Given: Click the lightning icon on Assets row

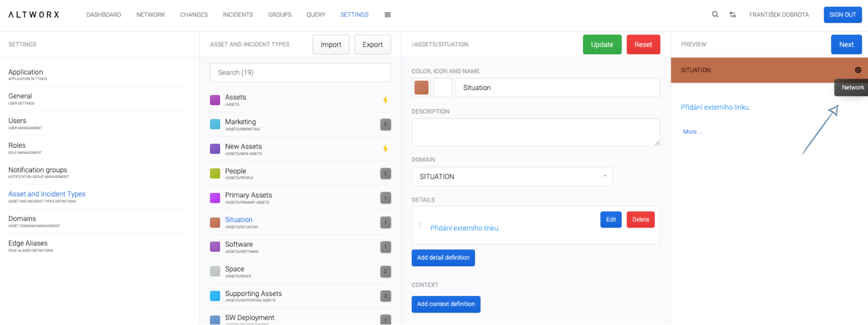Looking at the screenshot, I should click(385, 100).
